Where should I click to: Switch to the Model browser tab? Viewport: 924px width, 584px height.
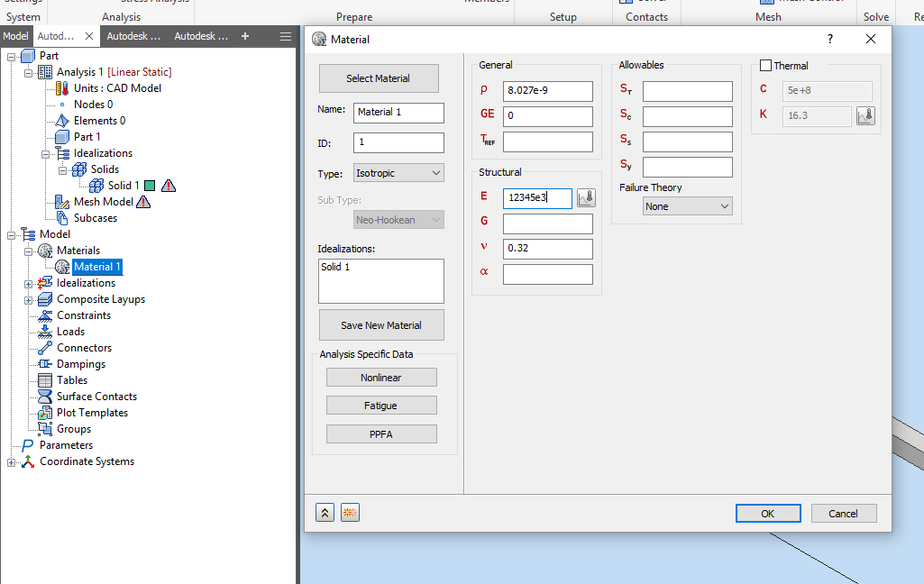(16, 36)
